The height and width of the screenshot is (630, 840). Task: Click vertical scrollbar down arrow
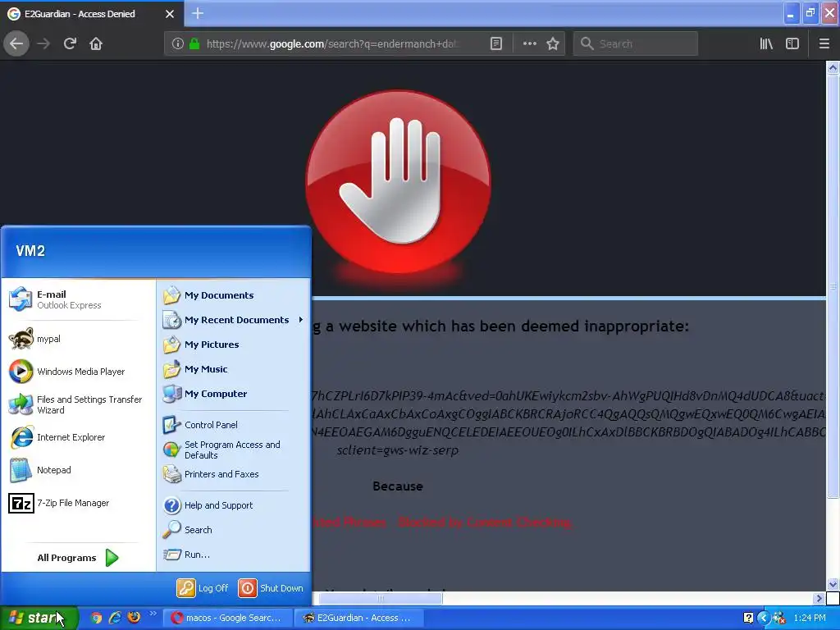coord(833,584)
